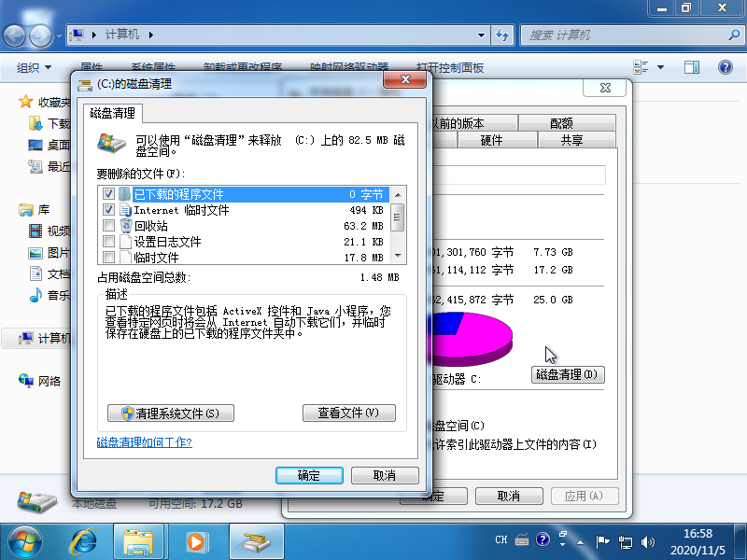747x560 pixels.
Task: Click the back navigation arrow
Action: 13,35
